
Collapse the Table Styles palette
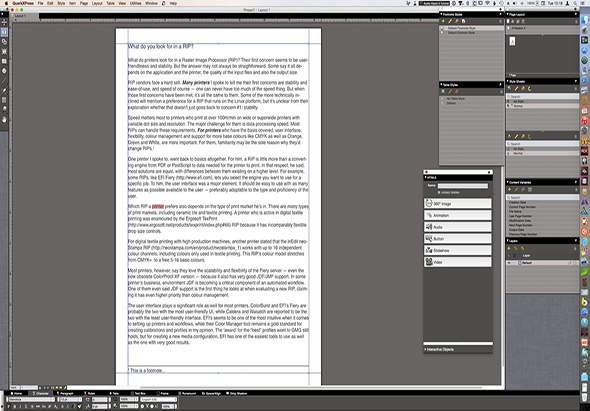pos(441,85)
